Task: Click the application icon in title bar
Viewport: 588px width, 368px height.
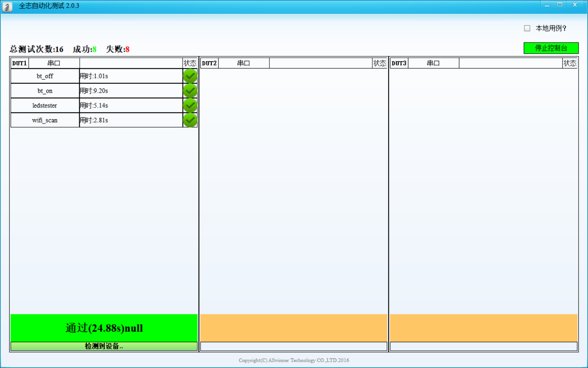Action: 7,6
